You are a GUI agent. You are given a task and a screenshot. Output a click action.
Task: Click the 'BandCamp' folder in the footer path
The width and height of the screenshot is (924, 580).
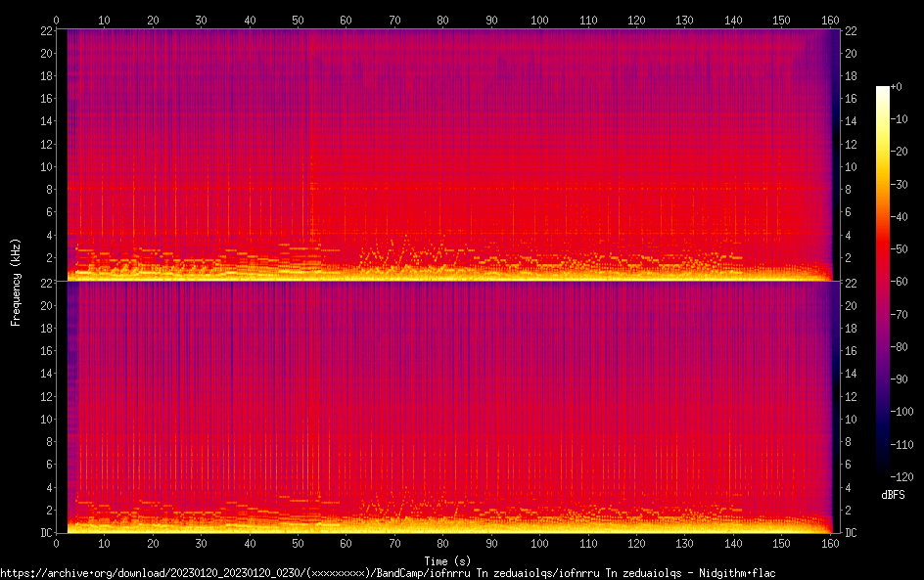[401, 573]
